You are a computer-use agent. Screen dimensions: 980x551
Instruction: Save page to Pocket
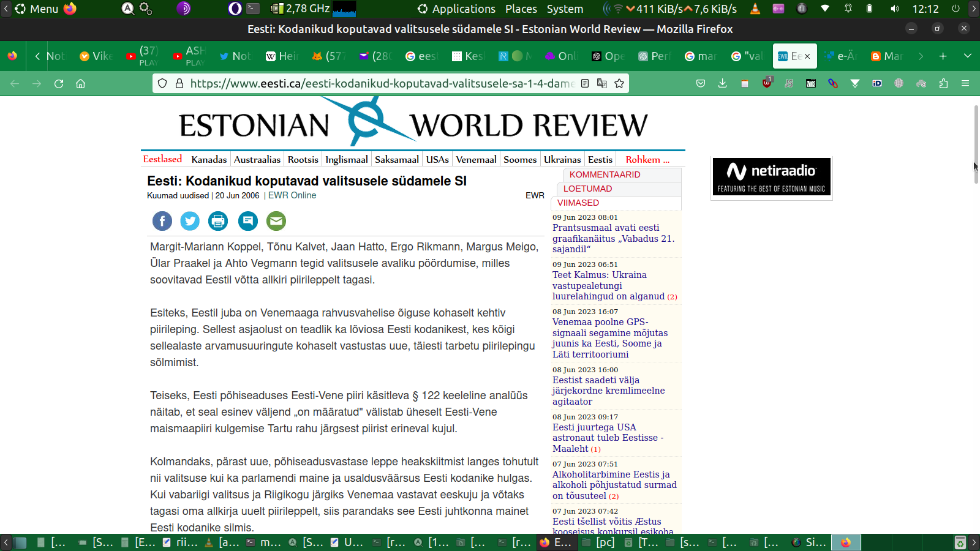point(701,84)
